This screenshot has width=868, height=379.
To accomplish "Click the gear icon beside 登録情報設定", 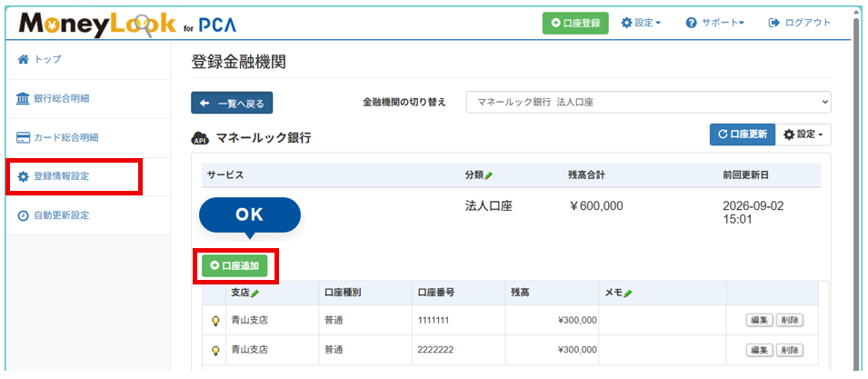I will point(23,177).
